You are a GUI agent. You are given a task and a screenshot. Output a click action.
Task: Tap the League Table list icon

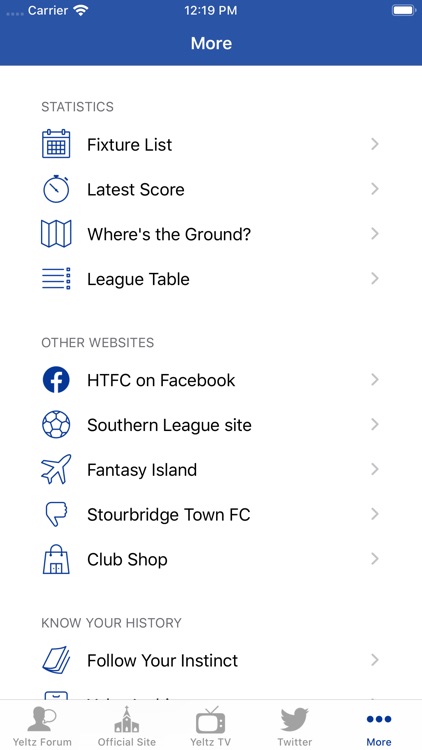56,279
